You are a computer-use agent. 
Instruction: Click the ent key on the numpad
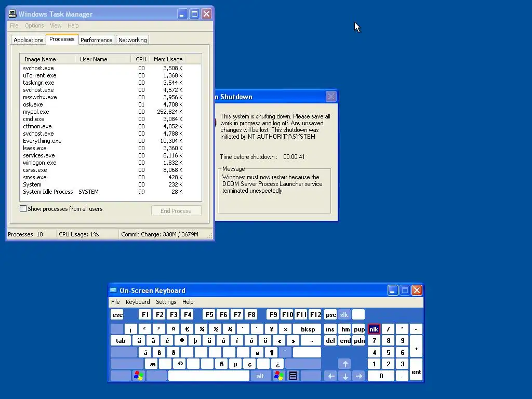pos(416,370)
